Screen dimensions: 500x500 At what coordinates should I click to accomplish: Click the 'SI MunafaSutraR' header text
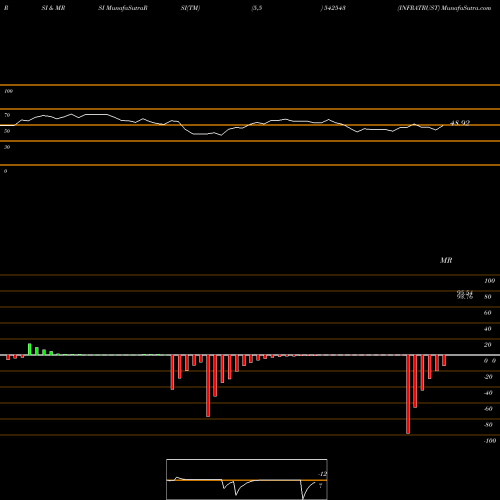(x=123, y=8)
